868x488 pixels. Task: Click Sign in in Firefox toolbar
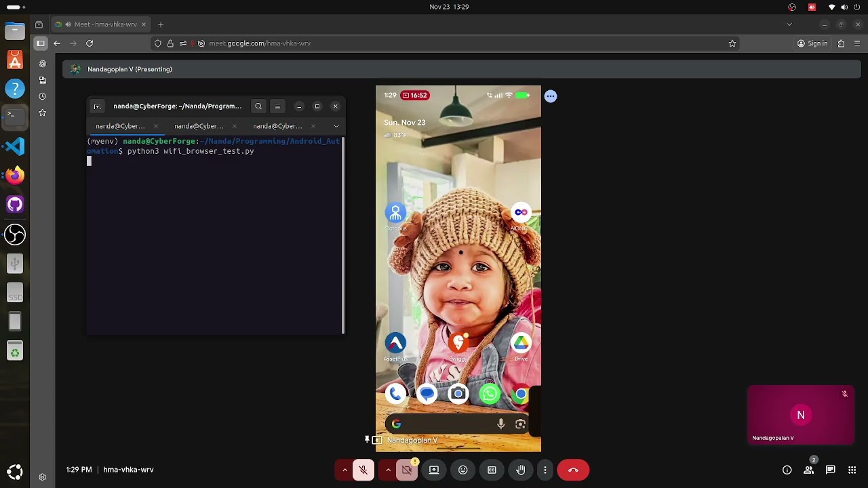click(x=812, y=43)
